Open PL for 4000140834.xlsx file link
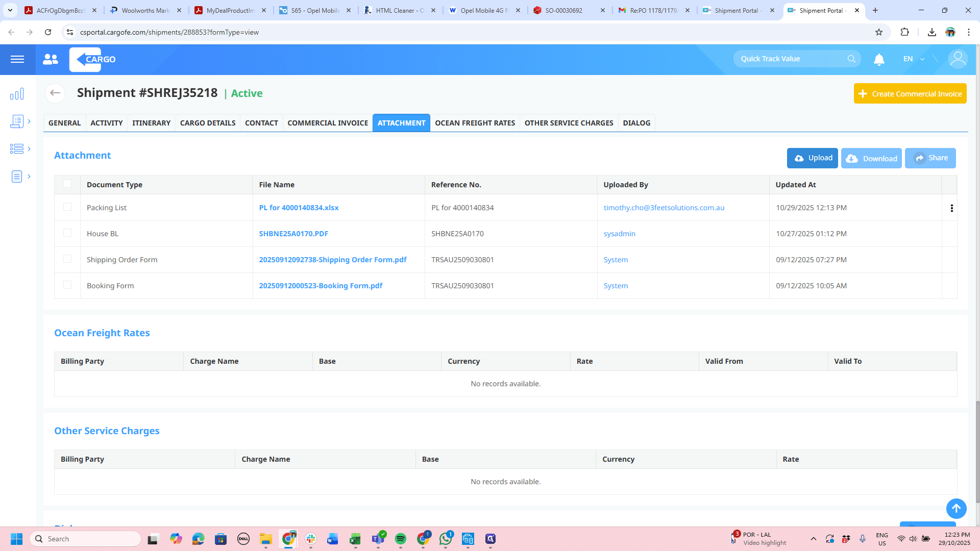The width and height of the screenshot is (980, 551). (299, 208)
